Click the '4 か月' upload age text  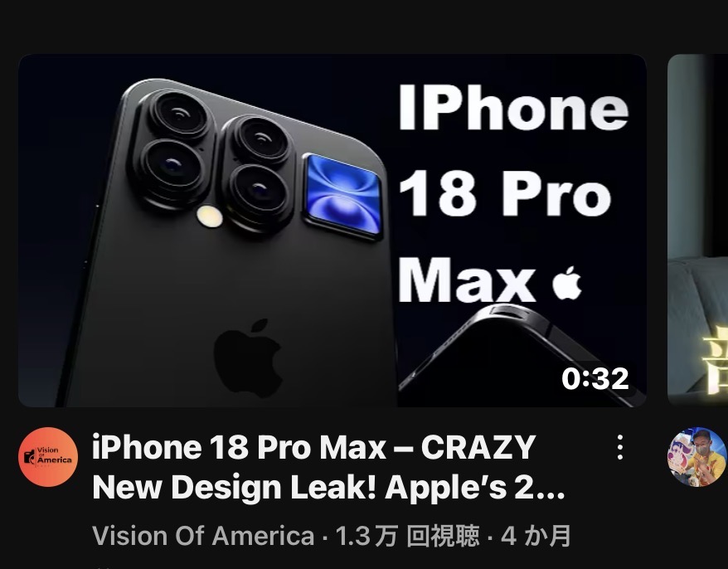[x=536, y=536]
